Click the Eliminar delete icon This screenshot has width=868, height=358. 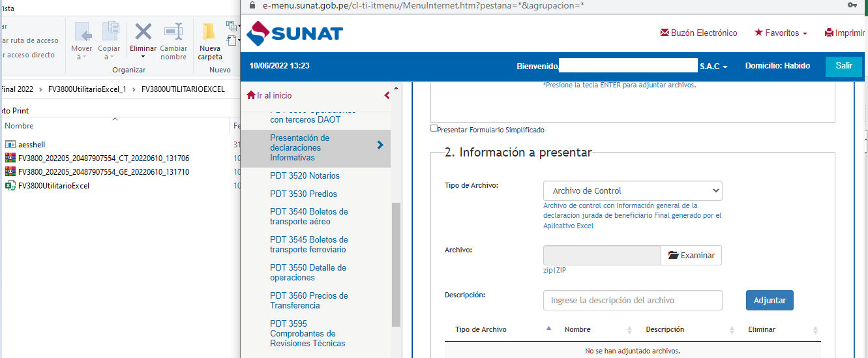[x=143, y=31]
